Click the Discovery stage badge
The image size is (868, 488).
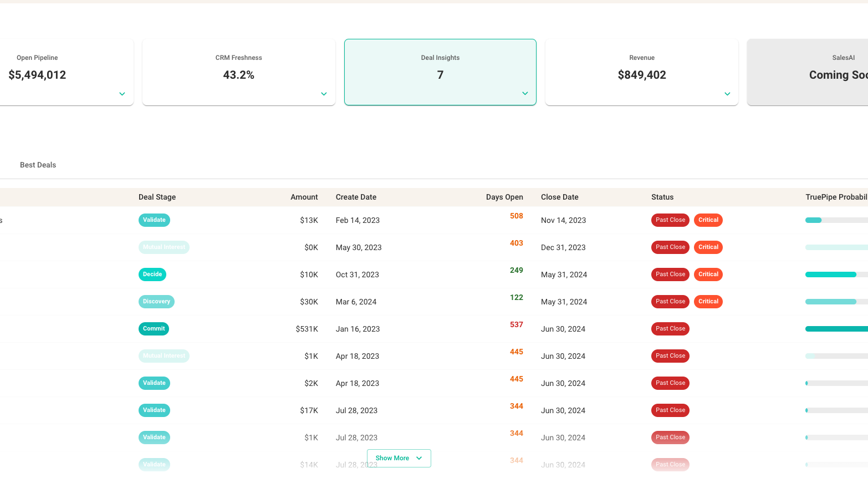(156, 301)
